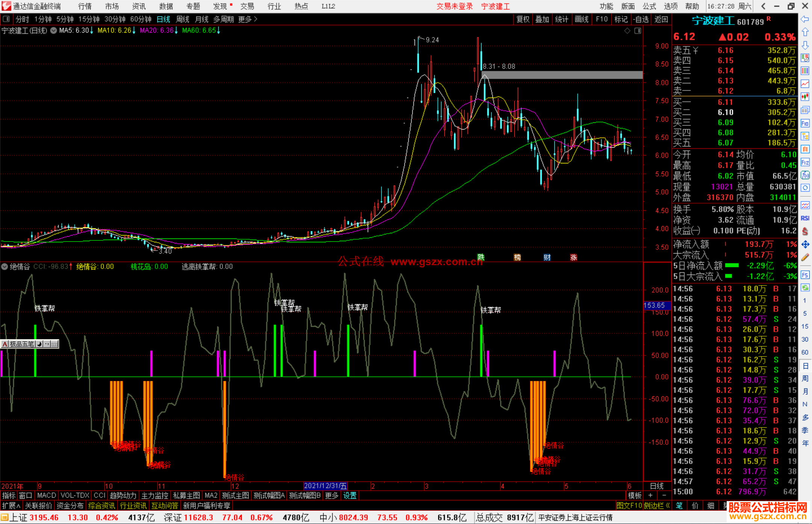
Task: Open the 资讯 menu
Action: coord(139,6)
